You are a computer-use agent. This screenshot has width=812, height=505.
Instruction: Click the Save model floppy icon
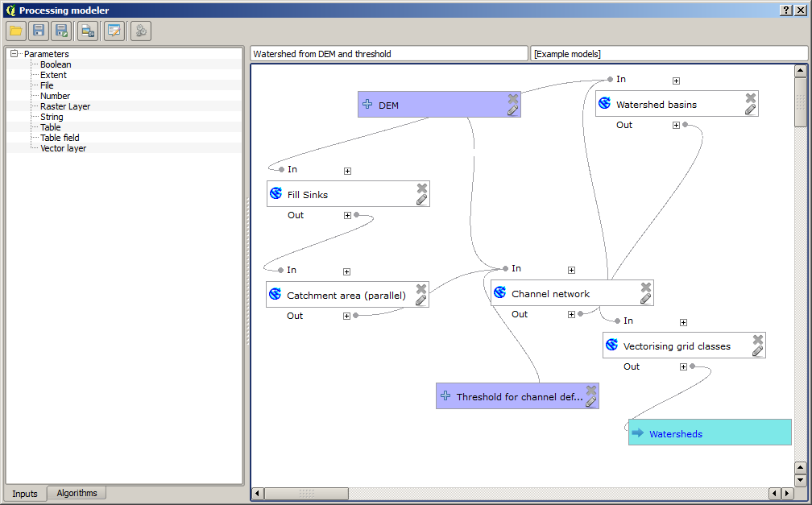[38, 31]
